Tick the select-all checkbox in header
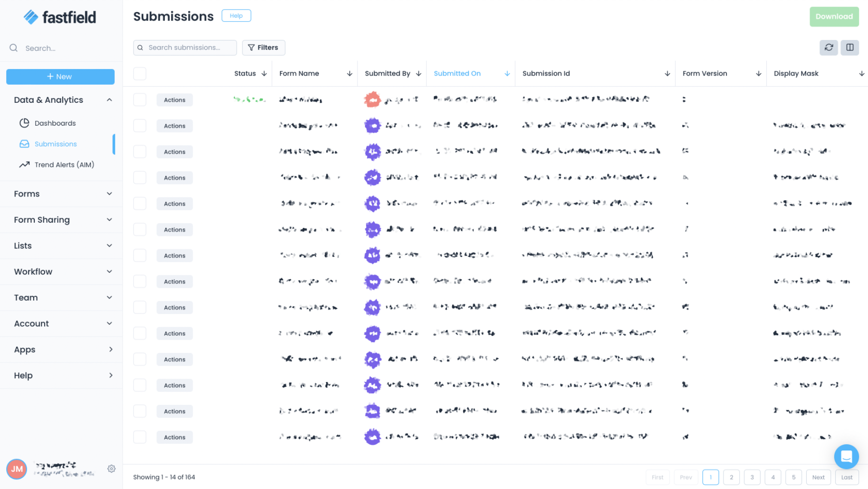Viewport: 868px width, 489px height. 140,74
